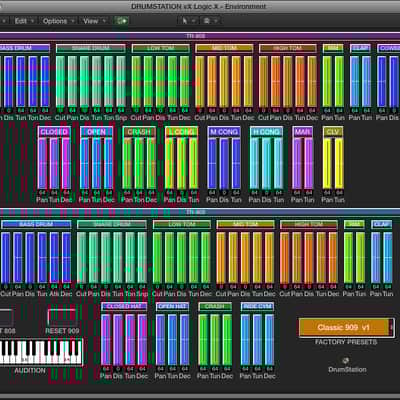Click the 808 Mid Tom Pan slider
400x400 pixels.
pyautogui.click(x=212, y=81)
